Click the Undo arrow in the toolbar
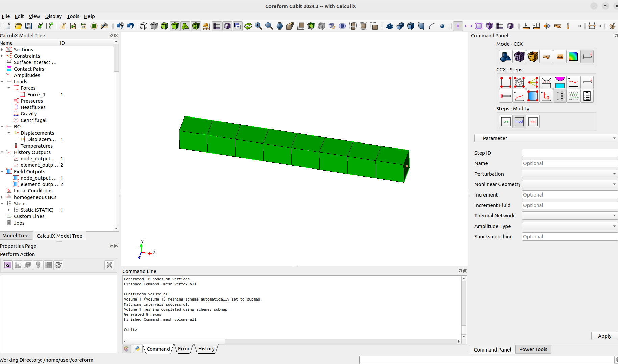618x364 pixels. pos(131,26)
